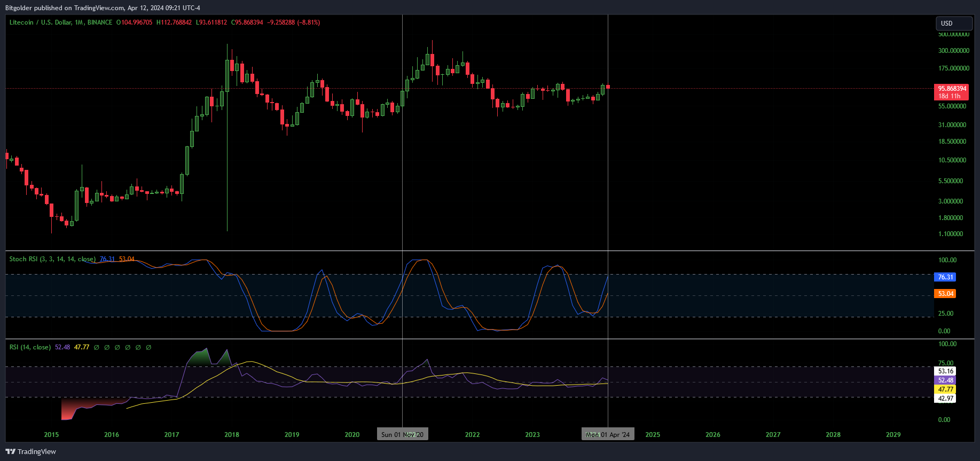Viewport: 980px width, 461px height.
Task: Click the white 42.97 axis tag
Action: click(x=945, y=399)
